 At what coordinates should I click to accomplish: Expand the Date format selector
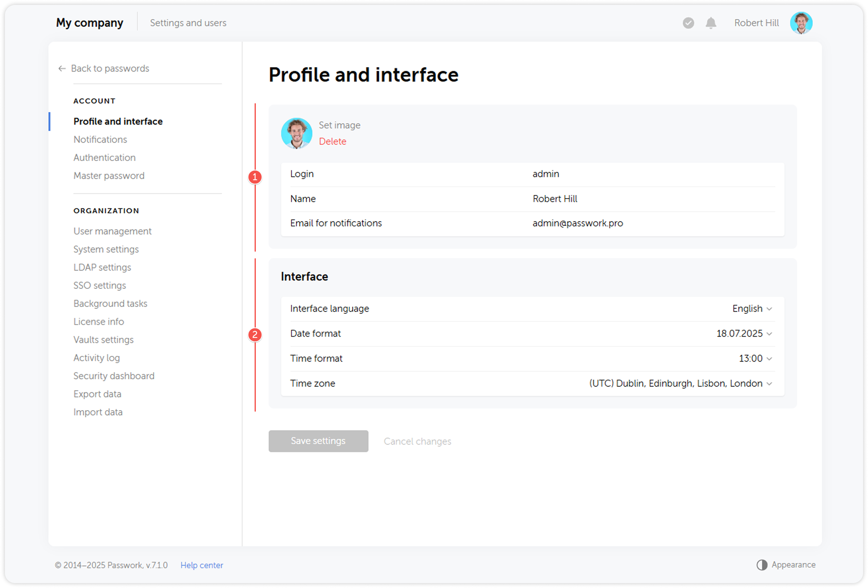(743, 333)
